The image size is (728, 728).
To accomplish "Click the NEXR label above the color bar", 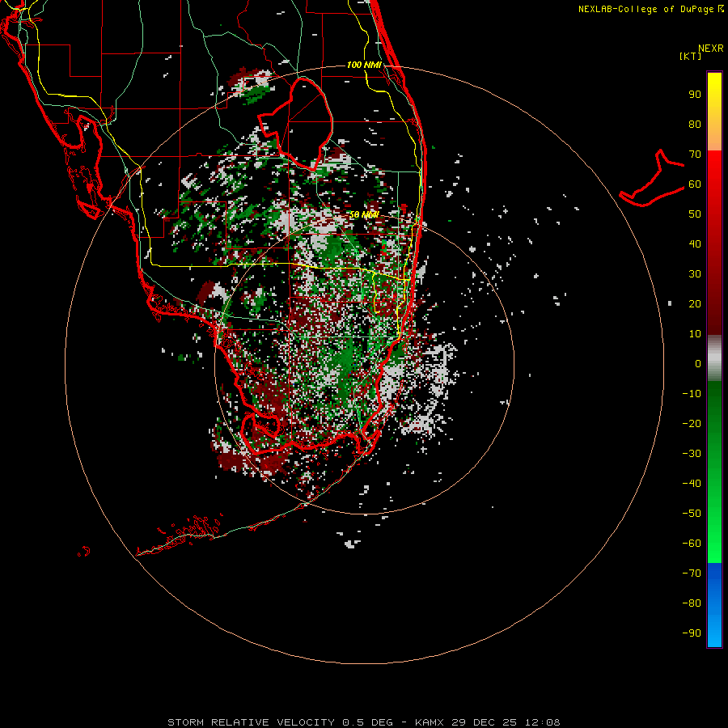I will tap(711, 49).
